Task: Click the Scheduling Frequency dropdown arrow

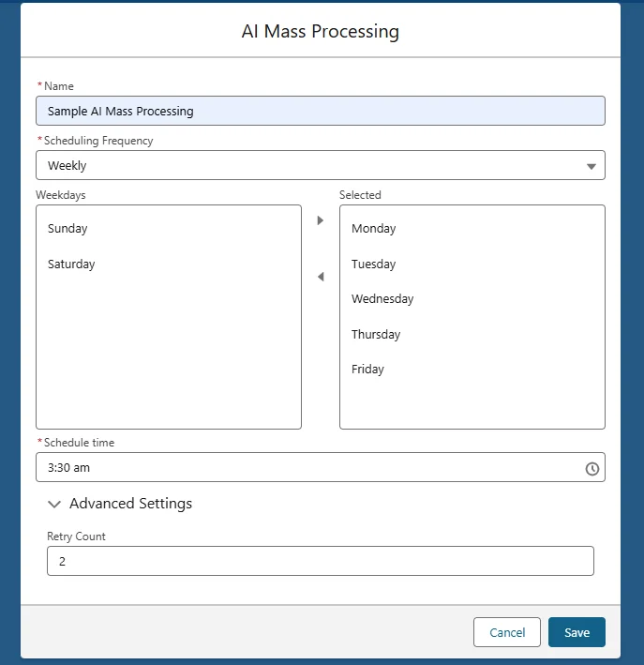Action: tap(591, 166)
